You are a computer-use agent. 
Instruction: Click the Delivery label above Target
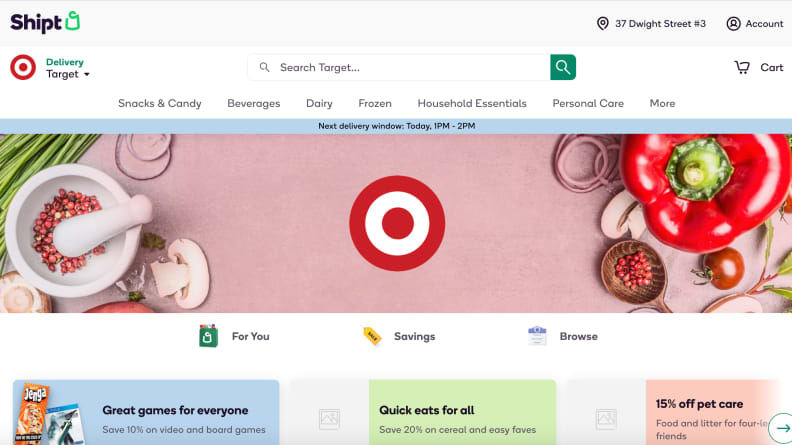coord(65,62)
